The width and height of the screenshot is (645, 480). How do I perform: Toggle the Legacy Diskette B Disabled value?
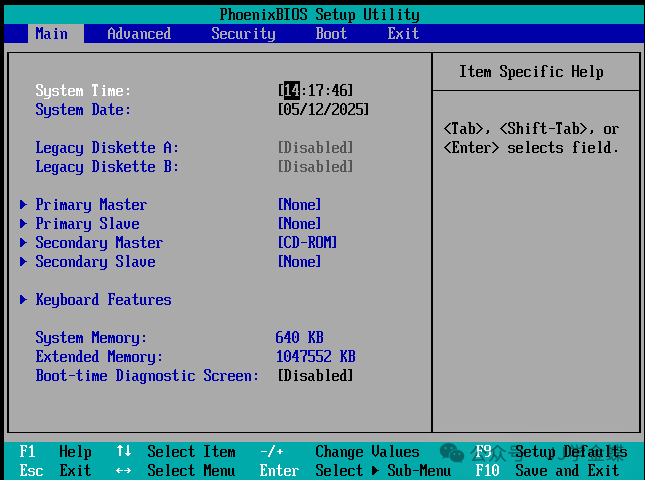coord(315,167)
